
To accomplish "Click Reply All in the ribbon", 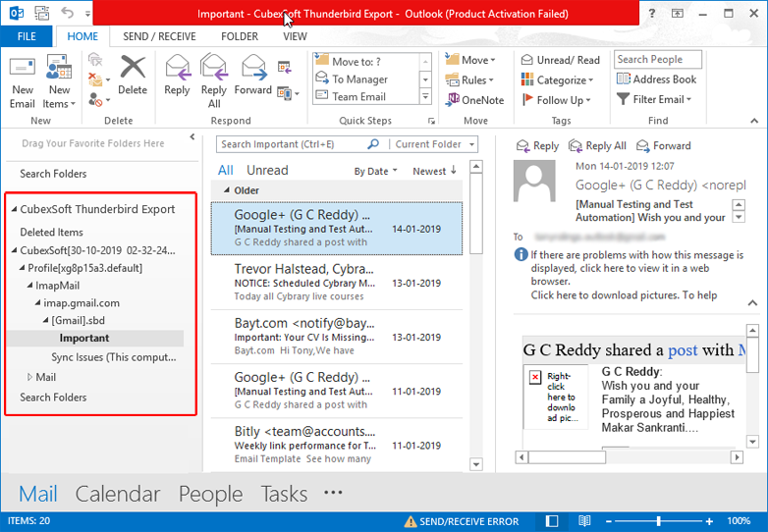I will click(x=214, y=81).
